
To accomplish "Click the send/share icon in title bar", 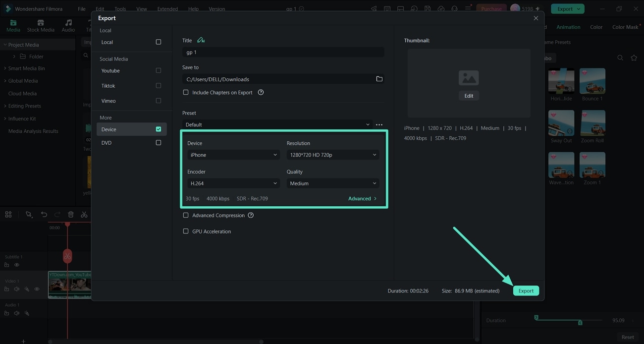I will (x=374, y=8).
